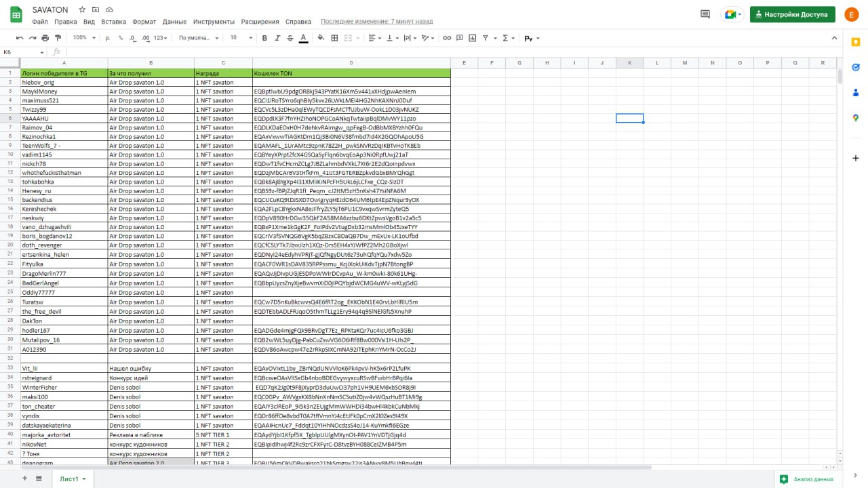Open fill color picker
The height and width of the screenshot is (488, 868).
point(322,38)
